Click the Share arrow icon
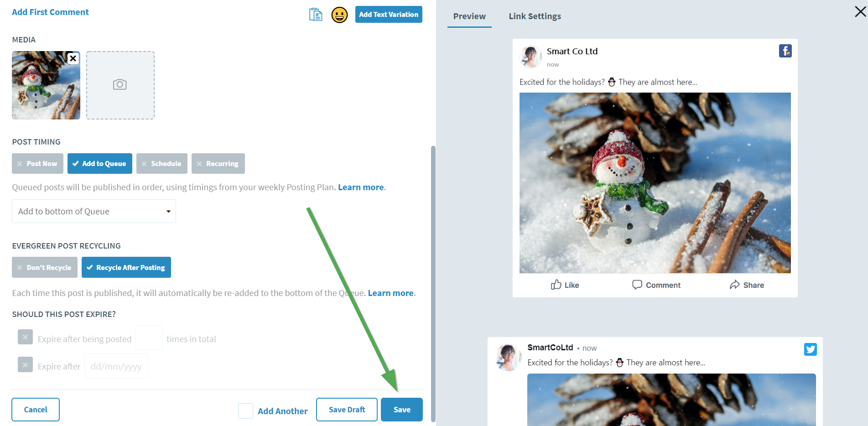Viewport: 868px width, 426px height. (x=734, y=285)
